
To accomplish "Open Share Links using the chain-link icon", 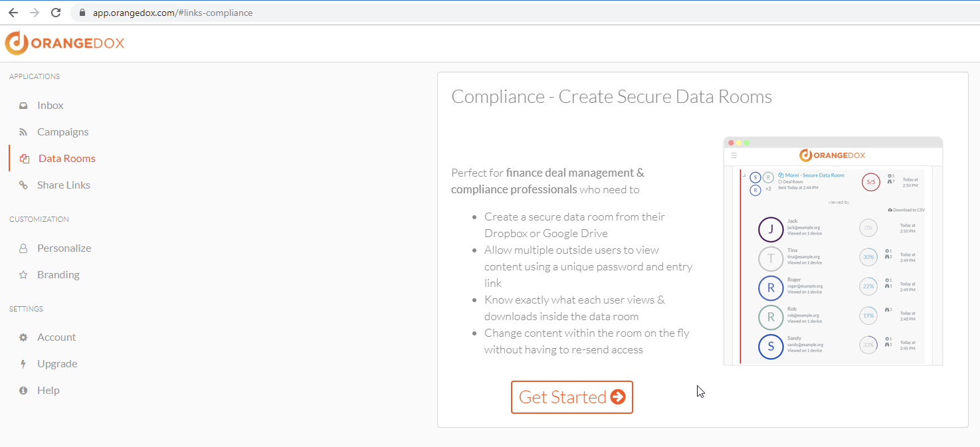I will (x=24, y=185).
